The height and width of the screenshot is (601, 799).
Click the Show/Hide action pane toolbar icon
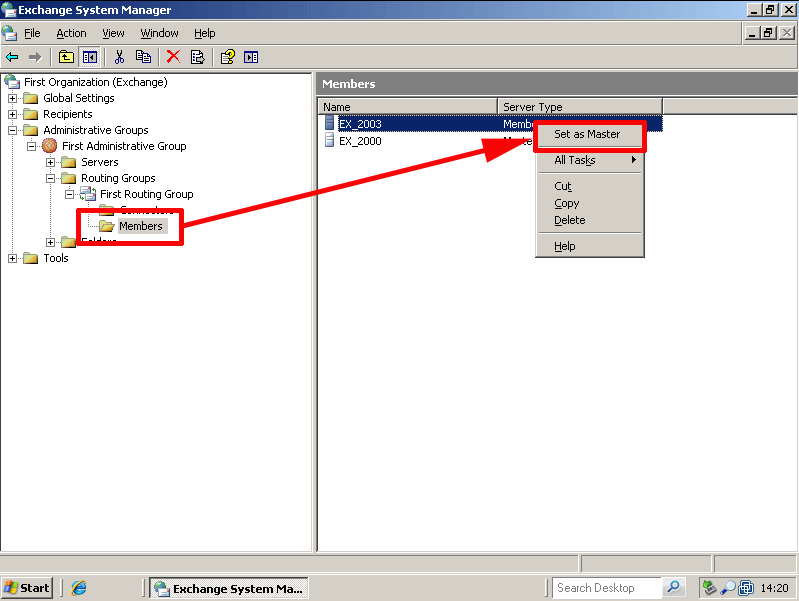click(251, 57)
